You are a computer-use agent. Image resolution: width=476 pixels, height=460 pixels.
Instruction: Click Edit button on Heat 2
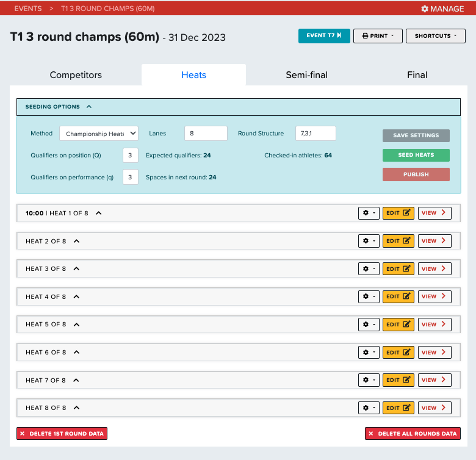[x=398, y=241]
